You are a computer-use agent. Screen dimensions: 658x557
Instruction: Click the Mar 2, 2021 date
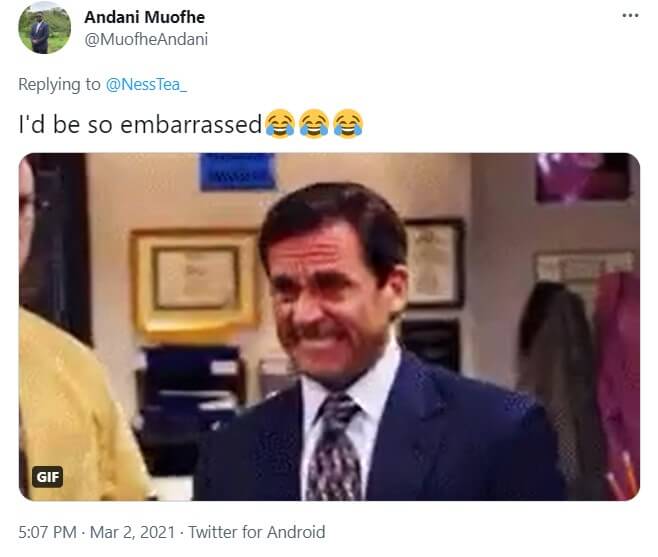132,532
